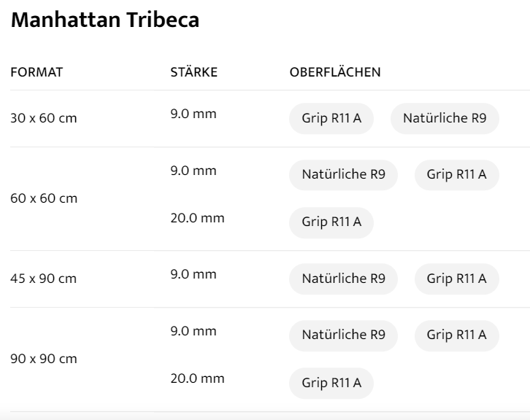Select Grip R11 A for 30 x 60 cm
The width and height of the screenshot is (530, 420).
[x=331, y=119]
